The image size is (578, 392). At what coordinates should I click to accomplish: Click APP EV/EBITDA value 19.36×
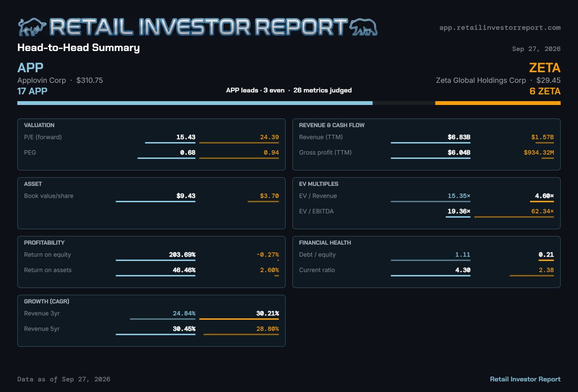coord(459,211)
